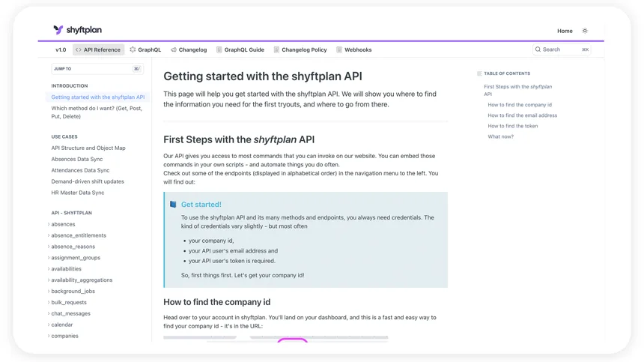Open the Changelog tab
Image resolution: width=644 pixels, height=362 pixels.
click(x=189, y=49)
